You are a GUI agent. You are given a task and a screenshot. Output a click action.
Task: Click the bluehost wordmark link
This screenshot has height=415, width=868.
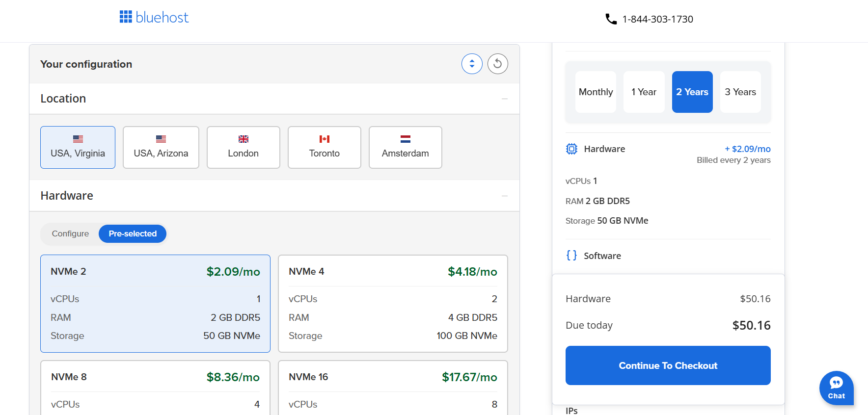[x=162, y=18]
